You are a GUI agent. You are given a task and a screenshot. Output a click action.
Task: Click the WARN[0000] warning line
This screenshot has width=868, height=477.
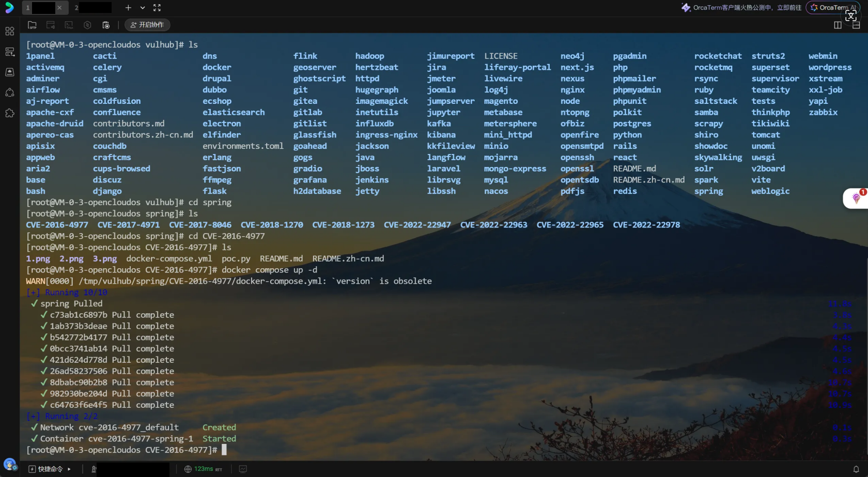(x=229, y=281)
